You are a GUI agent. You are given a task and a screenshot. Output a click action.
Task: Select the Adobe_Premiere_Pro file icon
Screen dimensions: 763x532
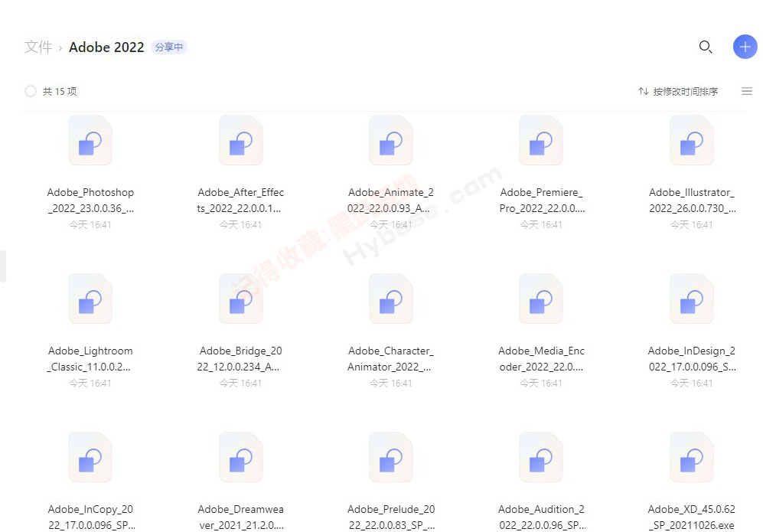tap(540, 141)
